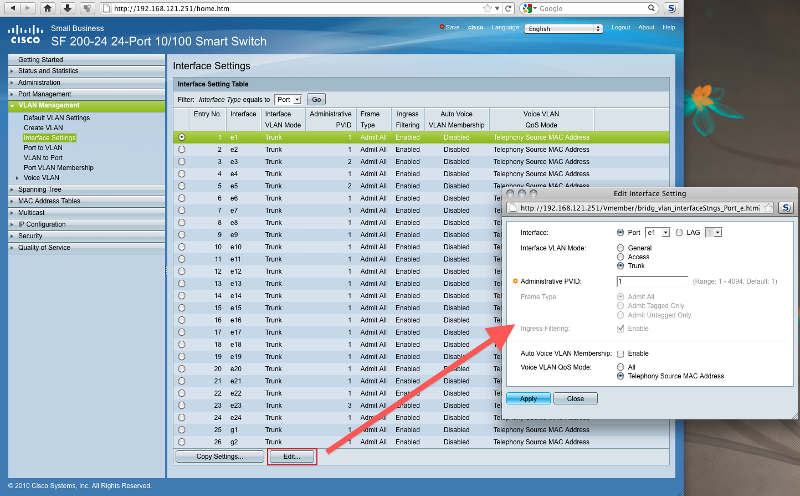Open VLAN to Port page
Image resolution: width=800 pixels, height=496 pixels.
click(43, 158)
